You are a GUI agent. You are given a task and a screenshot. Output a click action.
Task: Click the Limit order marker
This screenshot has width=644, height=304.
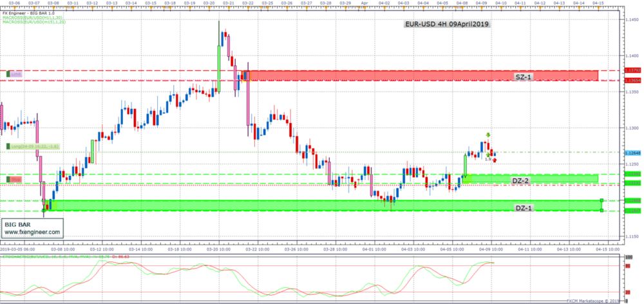[14, 74]
